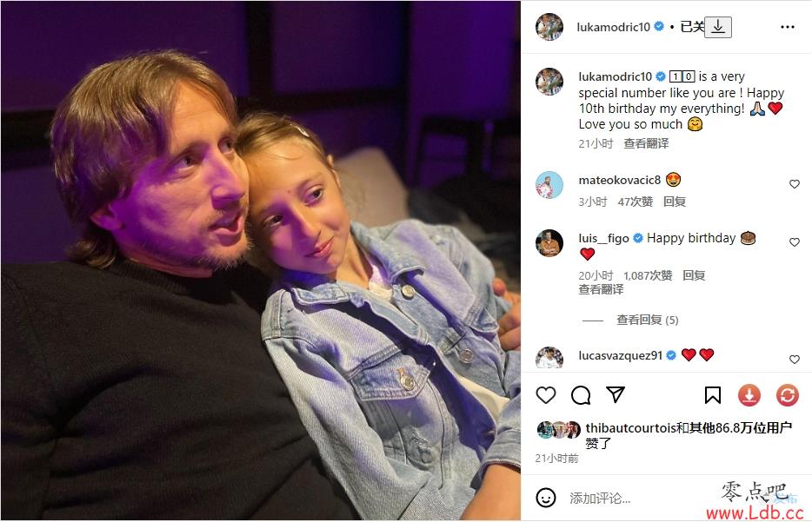
Task: Like the post with the heart icon
Action: (546, 395)
